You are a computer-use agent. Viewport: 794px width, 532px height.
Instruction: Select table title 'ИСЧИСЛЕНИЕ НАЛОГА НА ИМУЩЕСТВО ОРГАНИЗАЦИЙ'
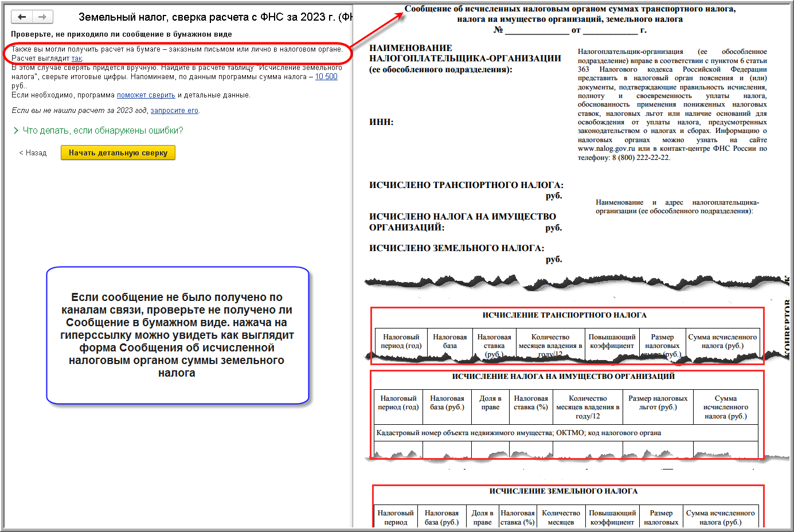tap(564, 377)
